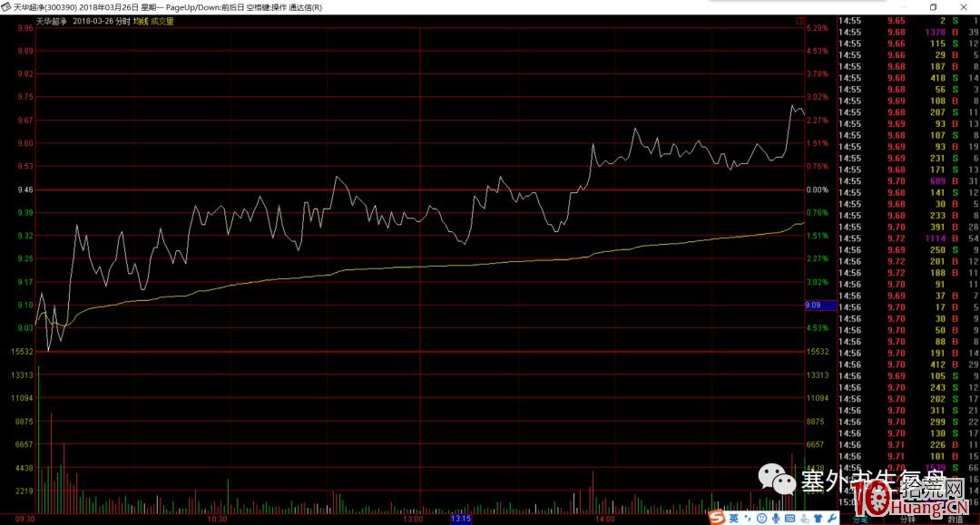Click the 天华超净 stock name above the chart
This screenshot has height=525, width=980.
point(51,21)
